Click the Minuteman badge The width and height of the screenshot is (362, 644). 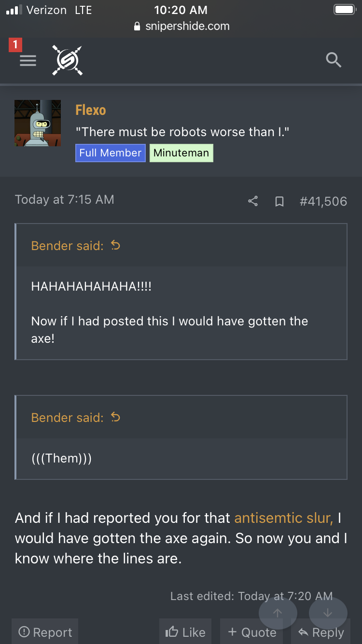pyautogui.click(x=181, y=153)
